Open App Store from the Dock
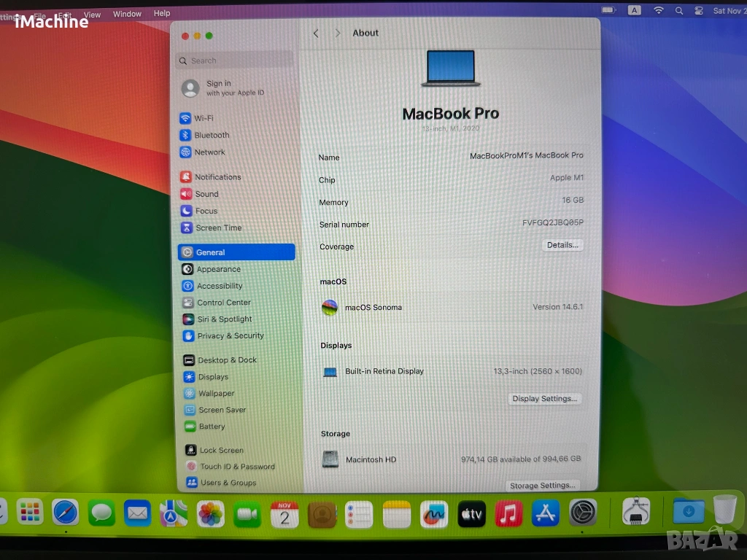 pos(546,513)
